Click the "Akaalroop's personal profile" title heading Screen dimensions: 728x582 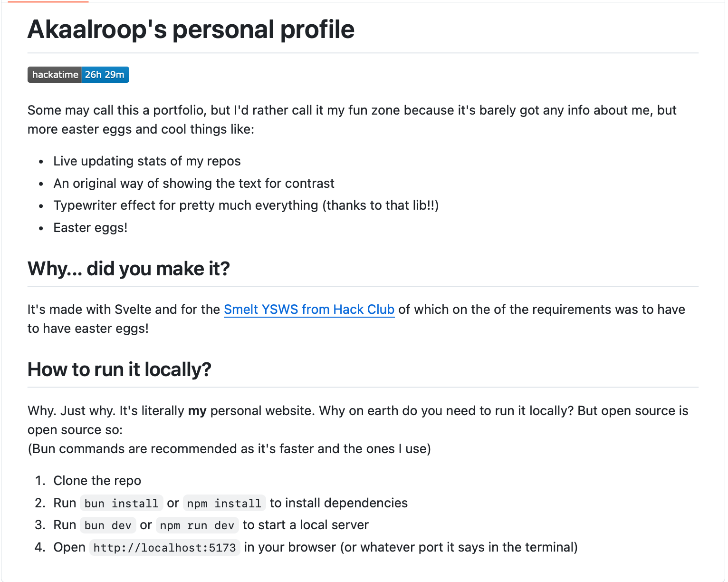tap(191, 29)
